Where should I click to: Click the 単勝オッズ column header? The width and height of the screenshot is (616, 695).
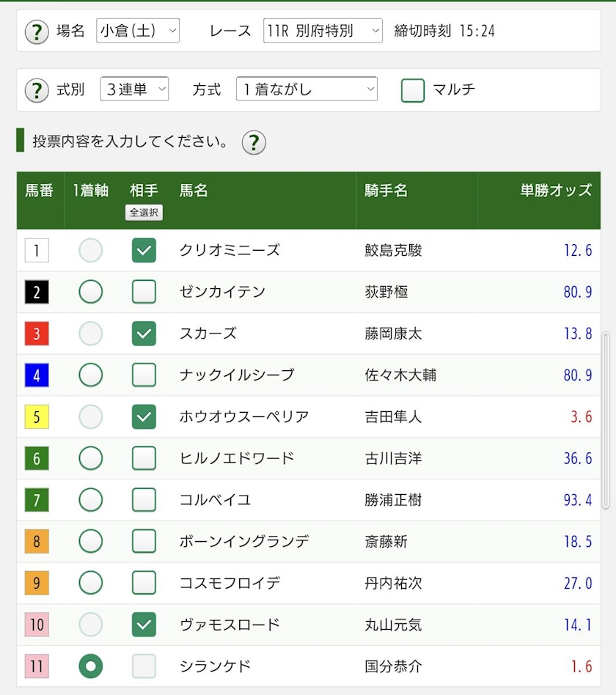click(x=555, y=191)
